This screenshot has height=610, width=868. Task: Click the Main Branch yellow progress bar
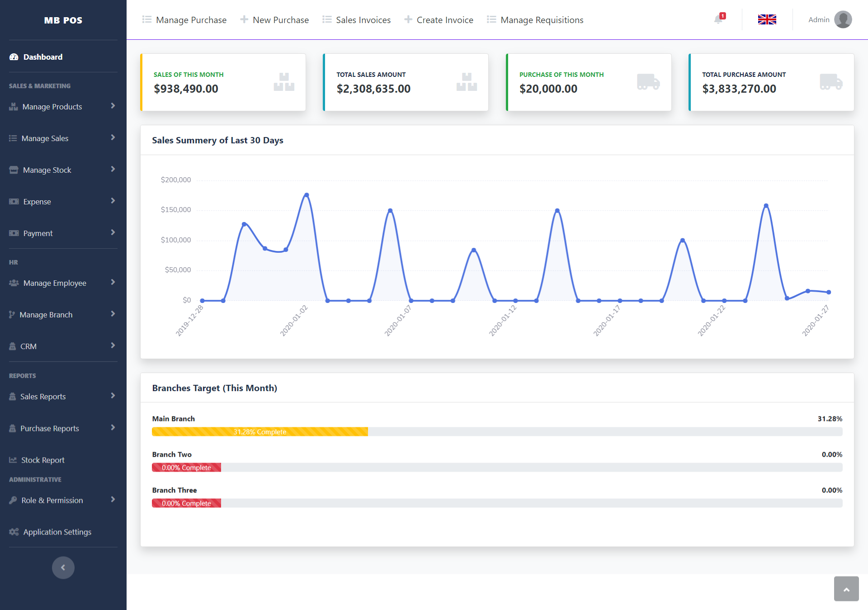tap(260, 432)
